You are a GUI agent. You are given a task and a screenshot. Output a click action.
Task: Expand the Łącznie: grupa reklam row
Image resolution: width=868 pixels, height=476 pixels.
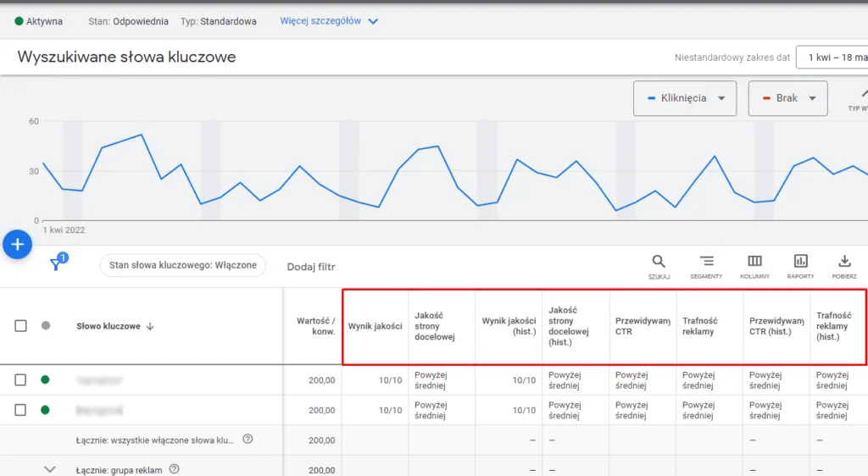50,469
